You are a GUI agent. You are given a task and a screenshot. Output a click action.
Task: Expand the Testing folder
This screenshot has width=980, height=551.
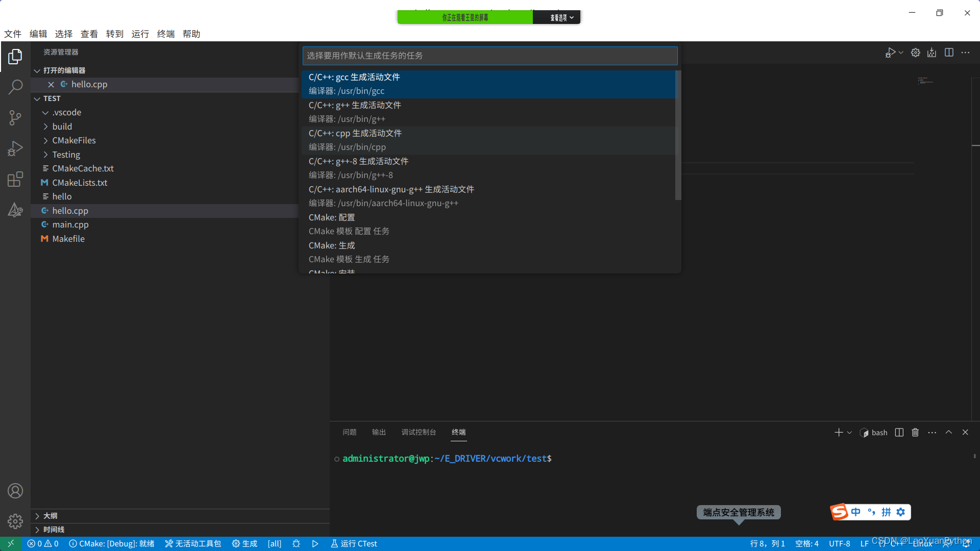[x=66, y=155]
